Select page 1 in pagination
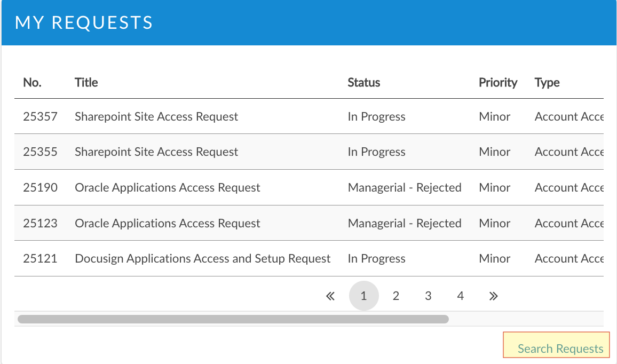Viewport: 617px width, 364px height. pyautogui.click(x=363, y=296)
